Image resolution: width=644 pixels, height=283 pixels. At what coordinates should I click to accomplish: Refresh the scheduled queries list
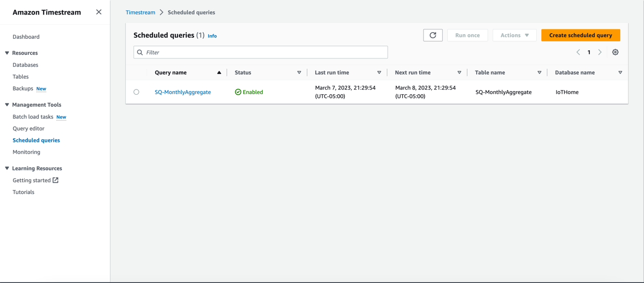point(433,35)
